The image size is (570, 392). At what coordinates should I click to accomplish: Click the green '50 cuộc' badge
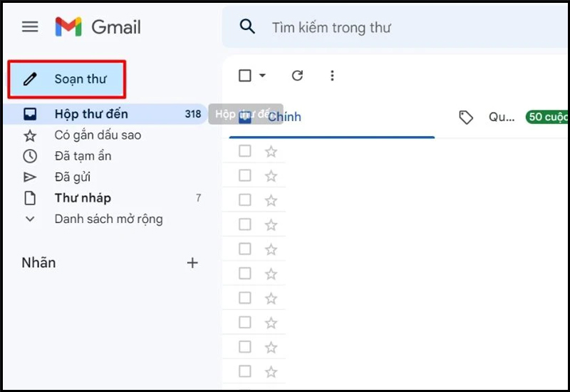click(546, 117)
